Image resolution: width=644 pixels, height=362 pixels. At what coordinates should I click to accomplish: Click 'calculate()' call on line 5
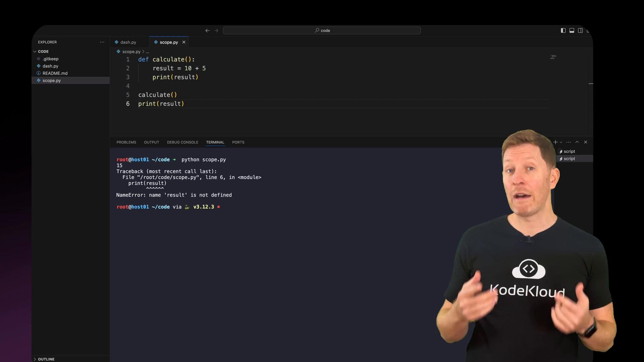158,95
